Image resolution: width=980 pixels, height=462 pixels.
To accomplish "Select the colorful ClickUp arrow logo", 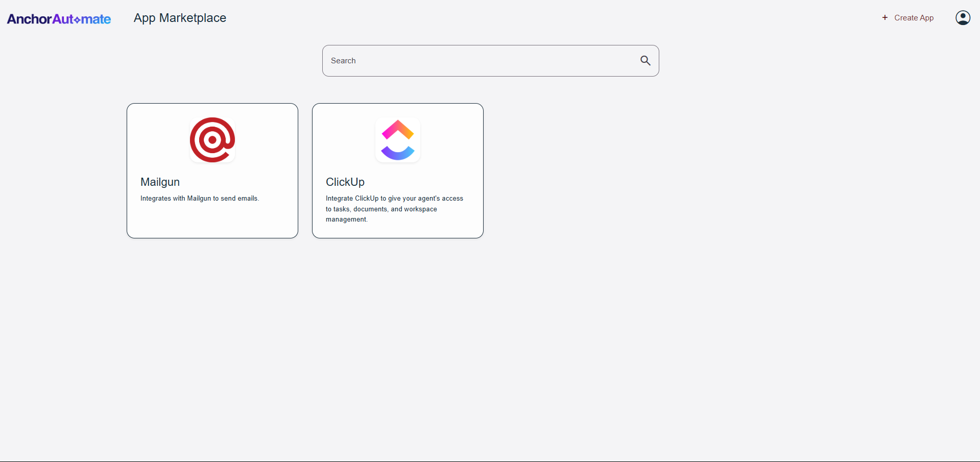I will (x=397, y=139).
